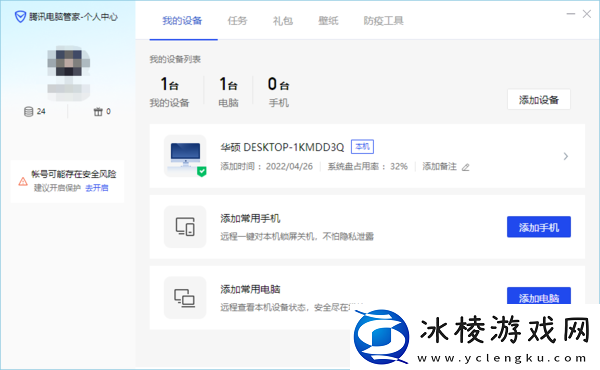Open the 任务 tab

237,21
